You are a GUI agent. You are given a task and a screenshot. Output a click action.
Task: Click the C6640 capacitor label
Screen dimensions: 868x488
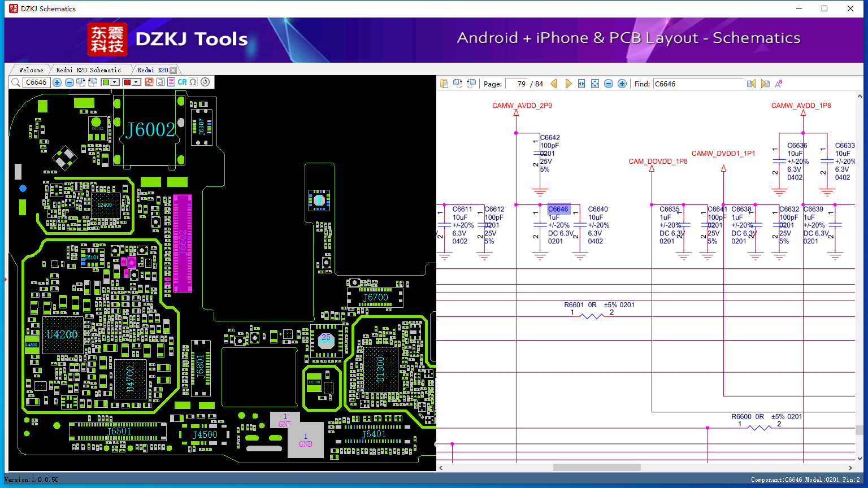pyautogui.click(x=598, y=209)
